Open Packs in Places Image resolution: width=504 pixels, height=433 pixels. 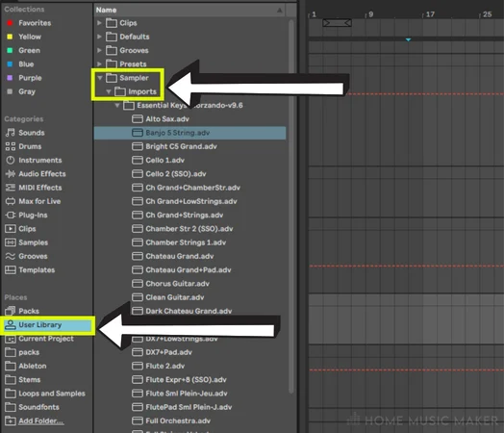(x=22, y=311)
